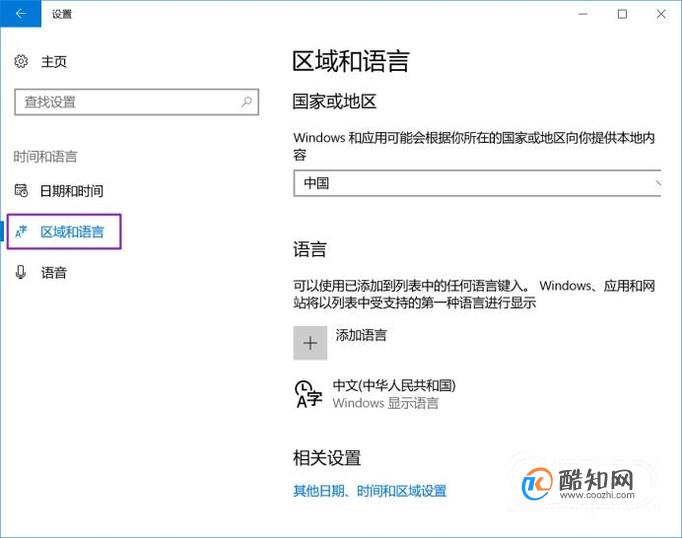Image resolution: width=682 pixels, height=538 pixels.
Task: Open the 语音 settings page
Action: (54, 273)
